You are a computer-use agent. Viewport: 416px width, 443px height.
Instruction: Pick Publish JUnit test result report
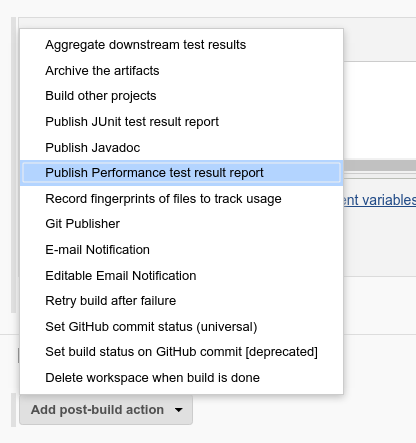pos(181,122)
